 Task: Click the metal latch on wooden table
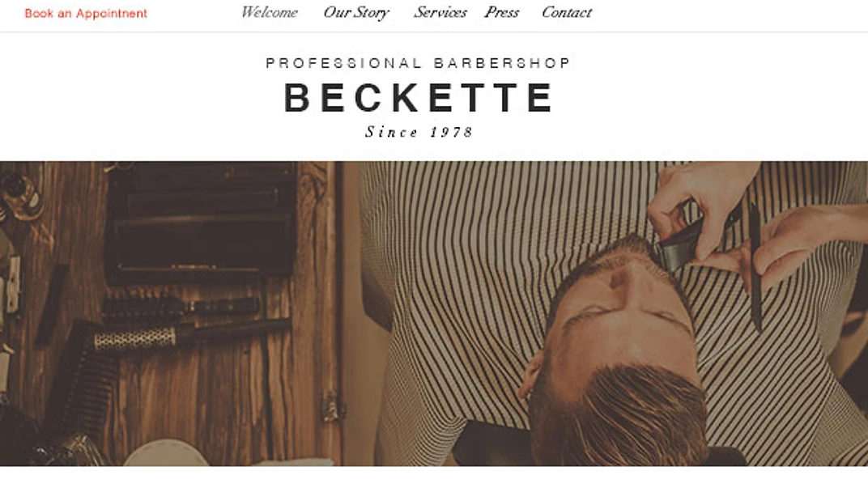[x=332, y=405]
